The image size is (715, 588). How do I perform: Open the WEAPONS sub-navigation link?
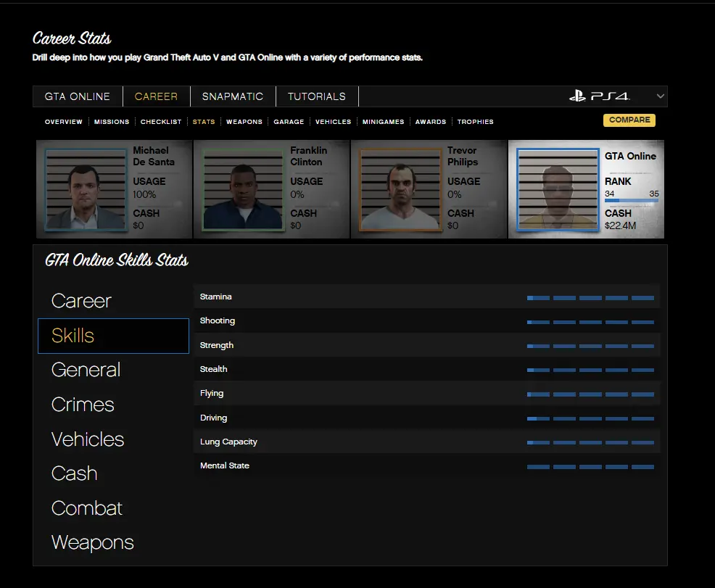(244, 122)
